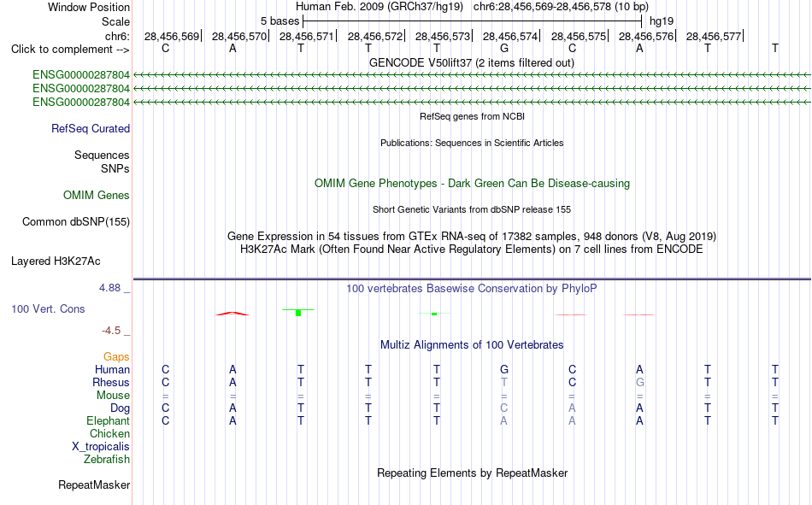812x505 pixels.
Task: Click the '5 bases' scale bar
Action: point(473,21)
